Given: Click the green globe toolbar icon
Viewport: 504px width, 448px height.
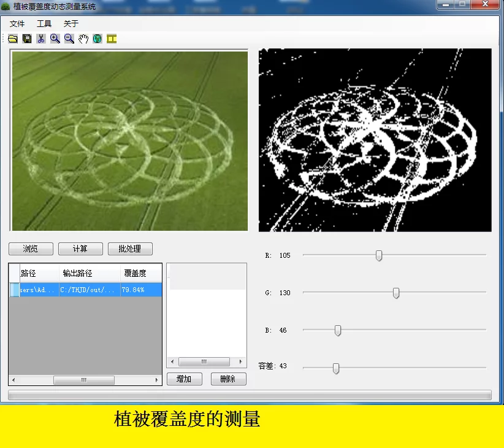Looking at the screenshot, I should pyautogui.click(x=97, y=39).
